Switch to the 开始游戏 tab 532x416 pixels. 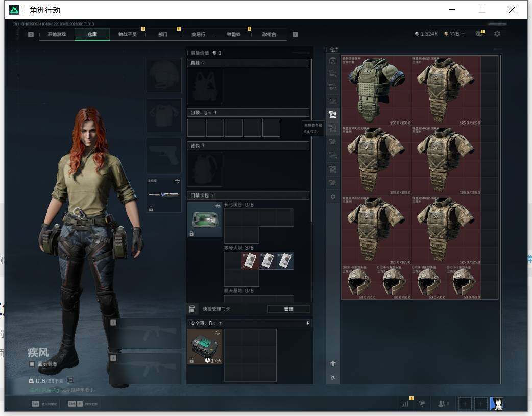point(57,34)
